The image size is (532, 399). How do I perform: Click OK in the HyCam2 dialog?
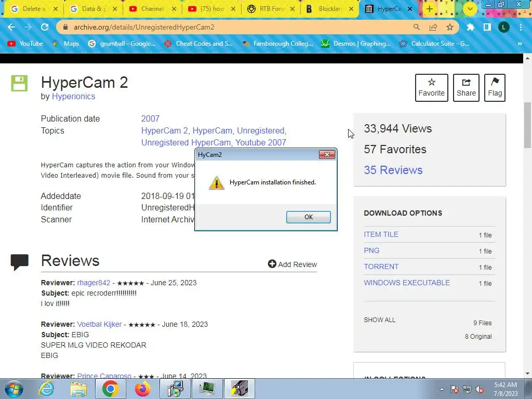(x=309, y=217)
